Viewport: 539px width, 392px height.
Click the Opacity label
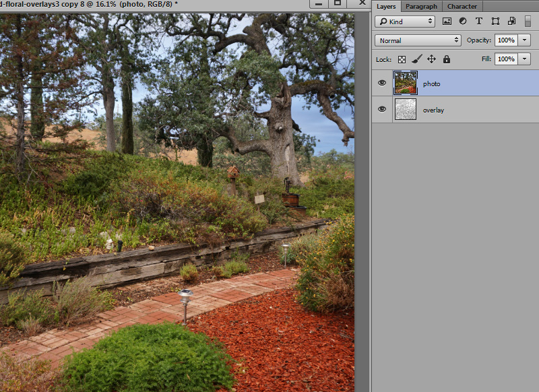click(479, 40)
